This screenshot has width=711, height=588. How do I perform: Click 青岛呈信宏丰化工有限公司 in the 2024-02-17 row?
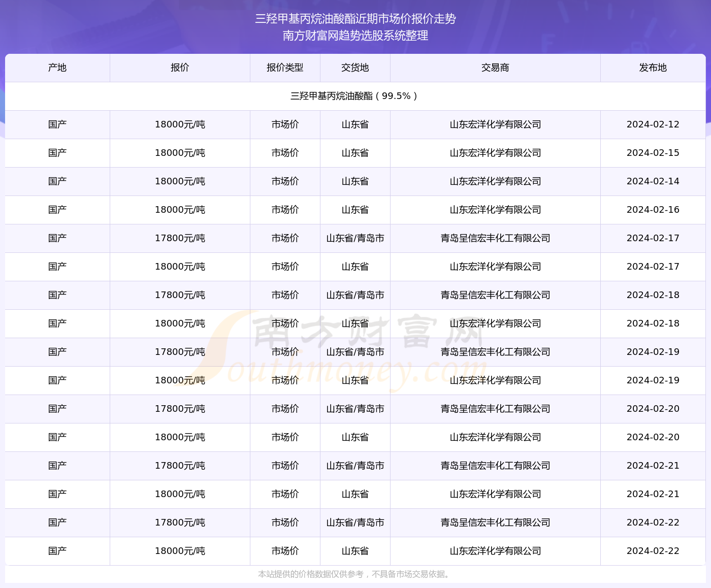click(x=495, y=238)
